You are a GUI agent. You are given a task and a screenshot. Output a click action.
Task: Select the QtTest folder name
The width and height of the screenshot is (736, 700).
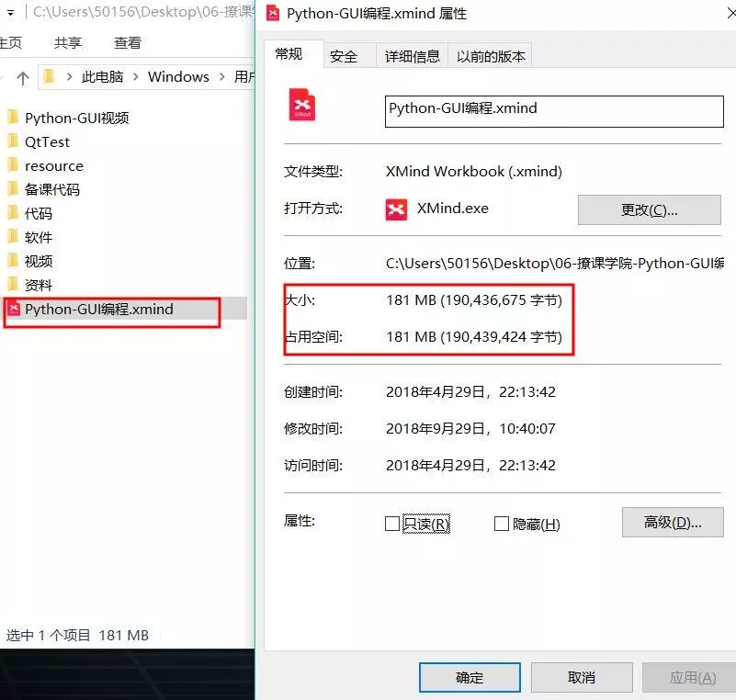point(47,141)
